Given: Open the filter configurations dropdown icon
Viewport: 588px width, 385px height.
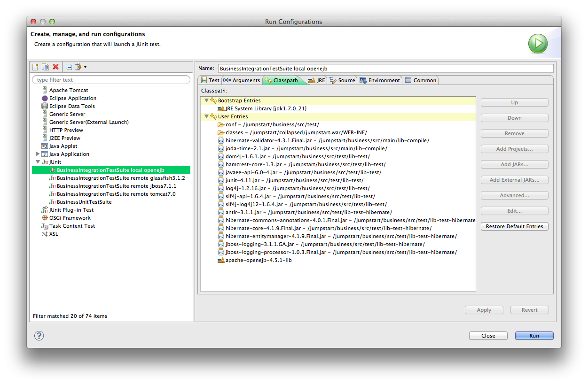Looking at the screenshot, I should [x=80, y=67].
